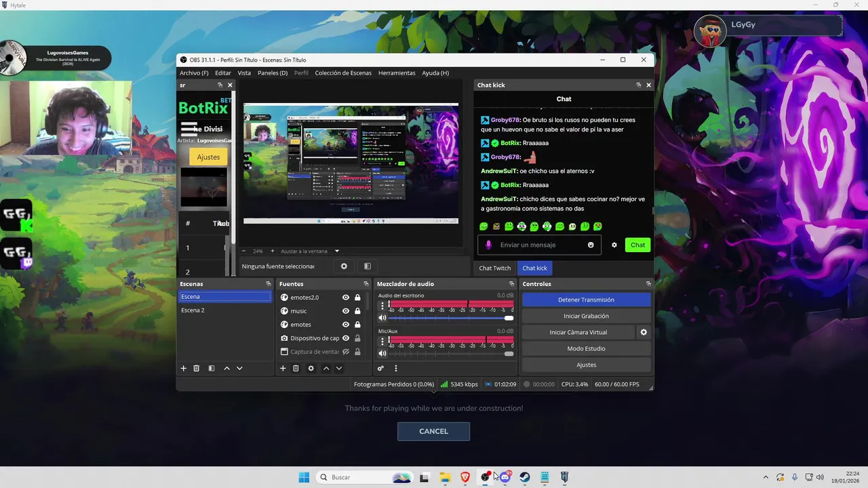
Task: Open Archivo (F) menu
Action: 194,73
